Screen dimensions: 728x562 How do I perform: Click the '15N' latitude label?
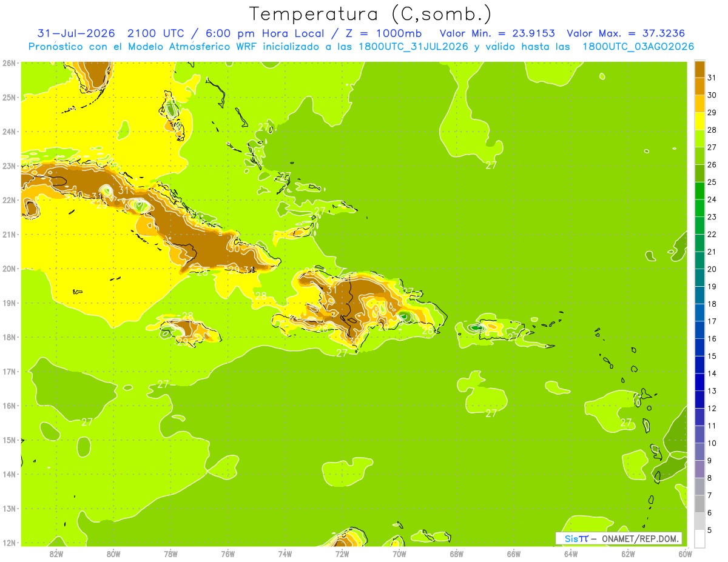[9, 440]
